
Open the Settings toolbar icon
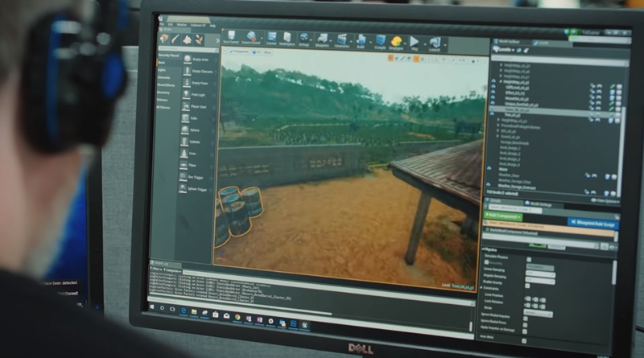304,39
